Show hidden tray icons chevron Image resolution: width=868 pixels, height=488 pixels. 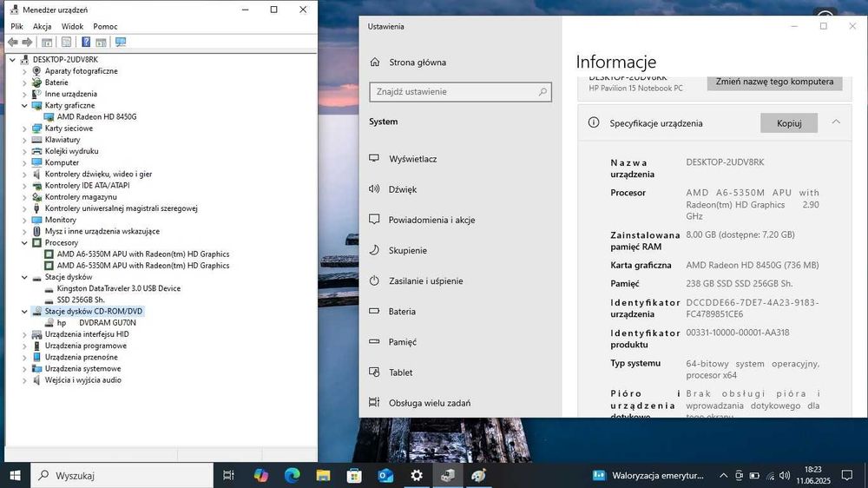(724, 475)
